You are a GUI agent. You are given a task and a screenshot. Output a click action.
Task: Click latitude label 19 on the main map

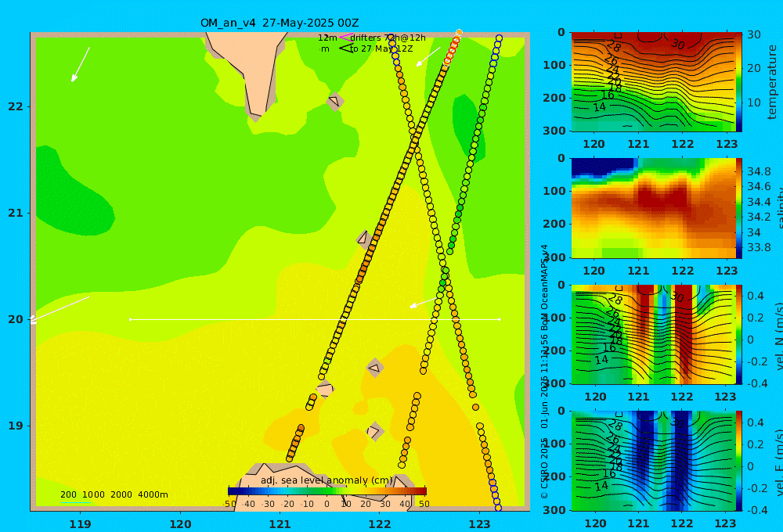point(16,426)
